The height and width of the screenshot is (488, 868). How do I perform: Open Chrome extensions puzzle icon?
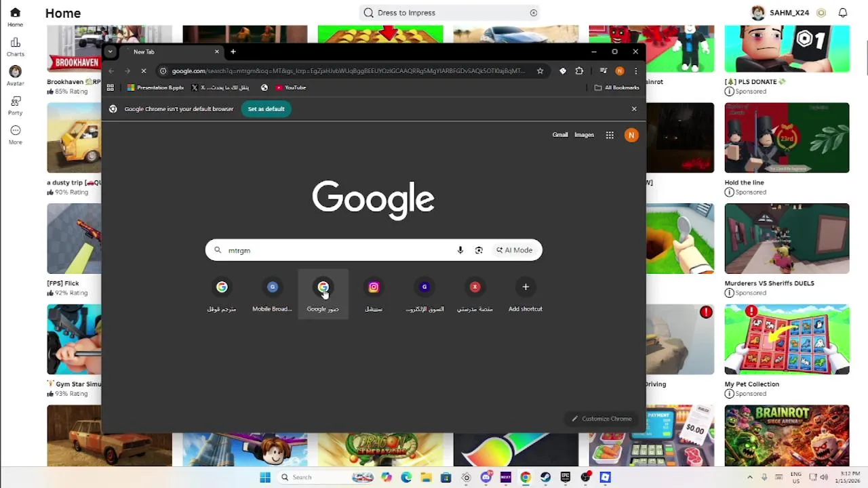point(579,70)
